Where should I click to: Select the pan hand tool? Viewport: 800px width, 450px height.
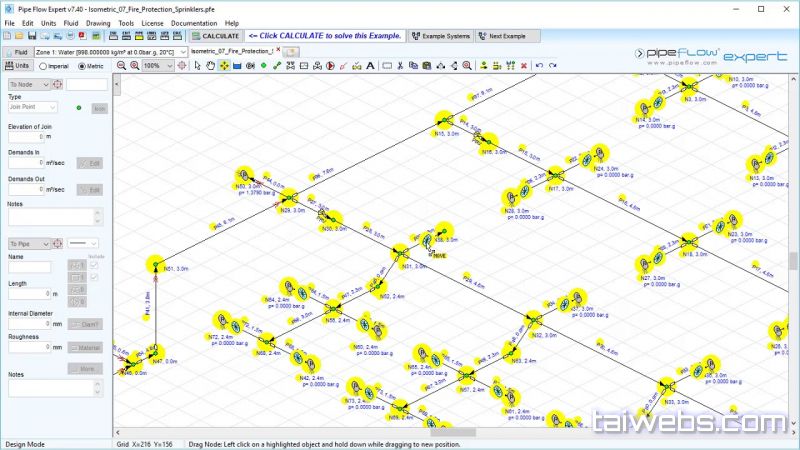tap(210, 66)
